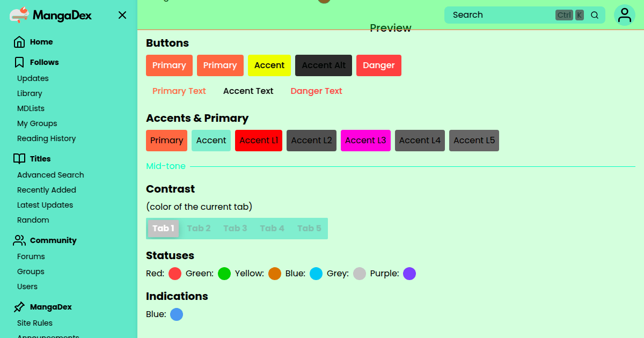
Task: Open the user profile avatar icon
Action: [624, 15]
